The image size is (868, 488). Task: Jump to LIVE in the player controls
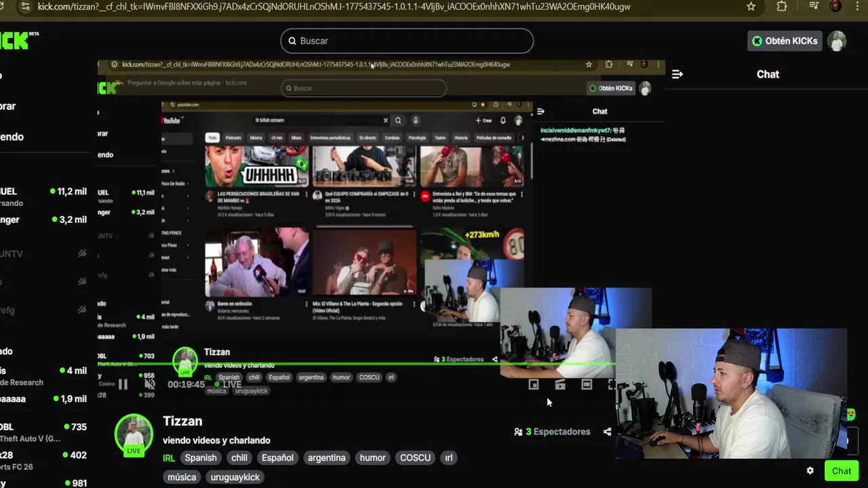(x=229, y=384)
